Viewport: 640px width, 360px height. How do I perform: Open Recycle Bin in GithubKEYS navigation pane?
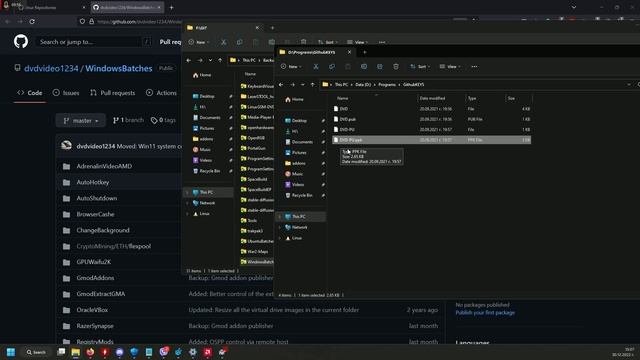299,196
